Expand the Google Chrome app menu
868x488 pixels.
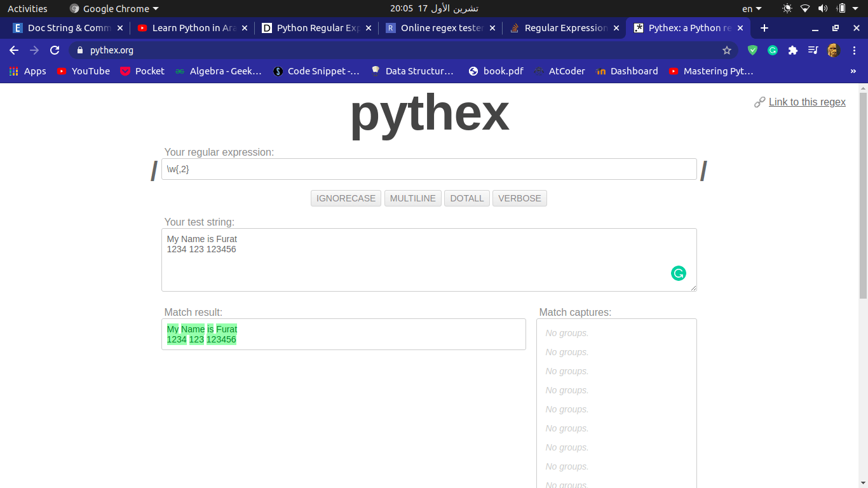pos(114,8)
